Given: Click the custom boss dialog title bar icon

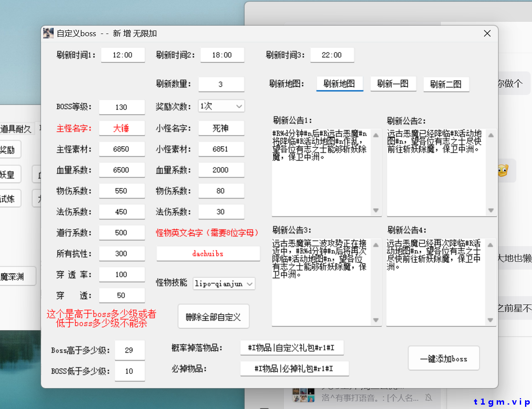Looking at the screenshot, I should [x=48, y=33].
